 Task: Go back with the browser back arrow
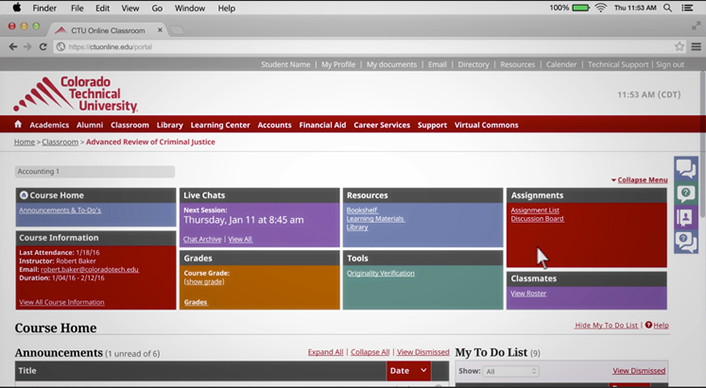pyautogui.click(x=13, y=46)
